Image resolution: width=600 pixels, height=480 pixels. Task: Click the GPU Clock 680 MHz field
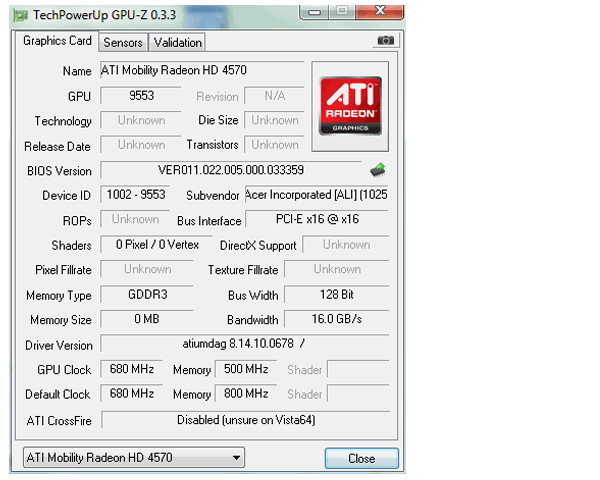click(x=132, y=369)
